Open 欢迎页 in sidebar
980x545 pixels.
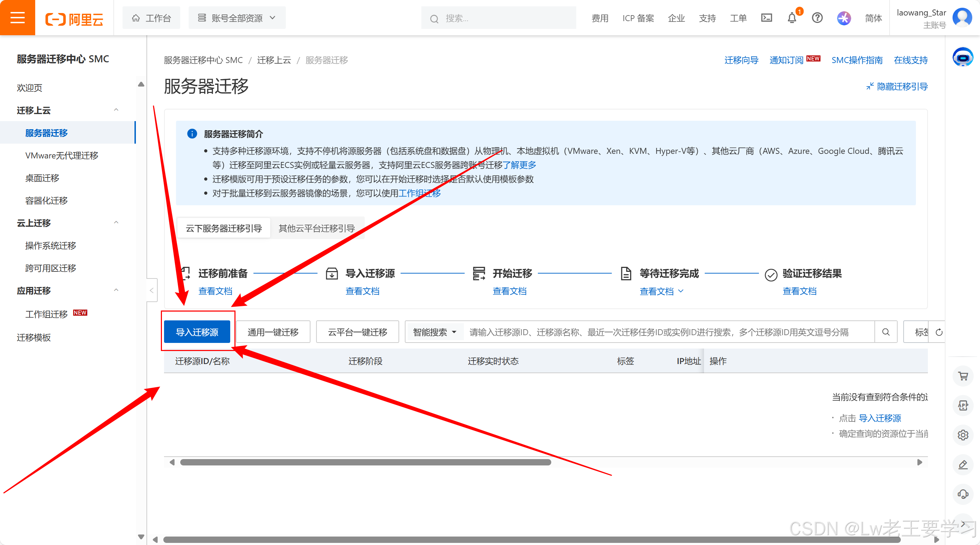pos(30,88)
